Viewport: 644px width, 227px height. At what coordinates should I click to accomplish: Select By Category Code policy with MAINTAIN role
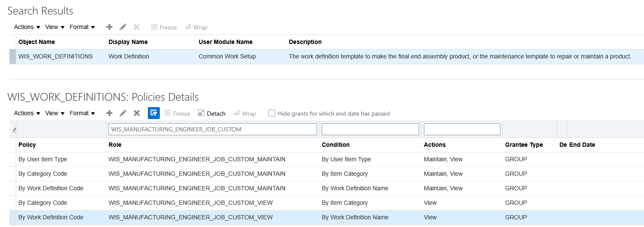pos(326,174)
